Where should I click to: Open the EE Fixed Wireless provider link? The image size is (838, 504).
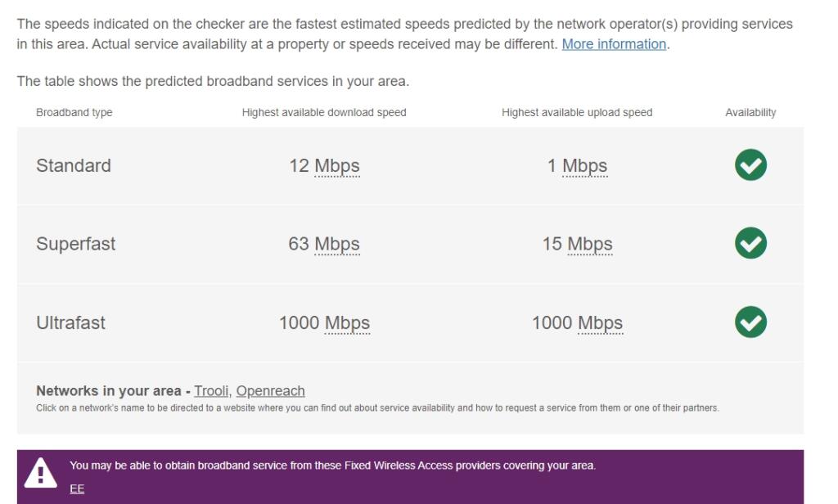point(75,489)
